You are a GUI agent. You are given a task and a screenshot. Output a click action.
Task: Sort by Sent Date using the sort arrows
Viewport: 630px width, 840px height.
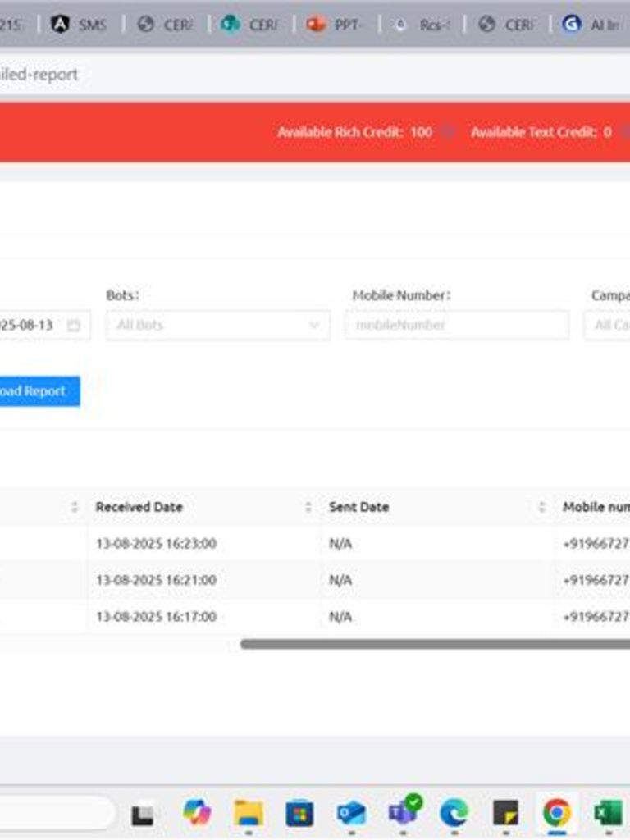coord(541,507)
